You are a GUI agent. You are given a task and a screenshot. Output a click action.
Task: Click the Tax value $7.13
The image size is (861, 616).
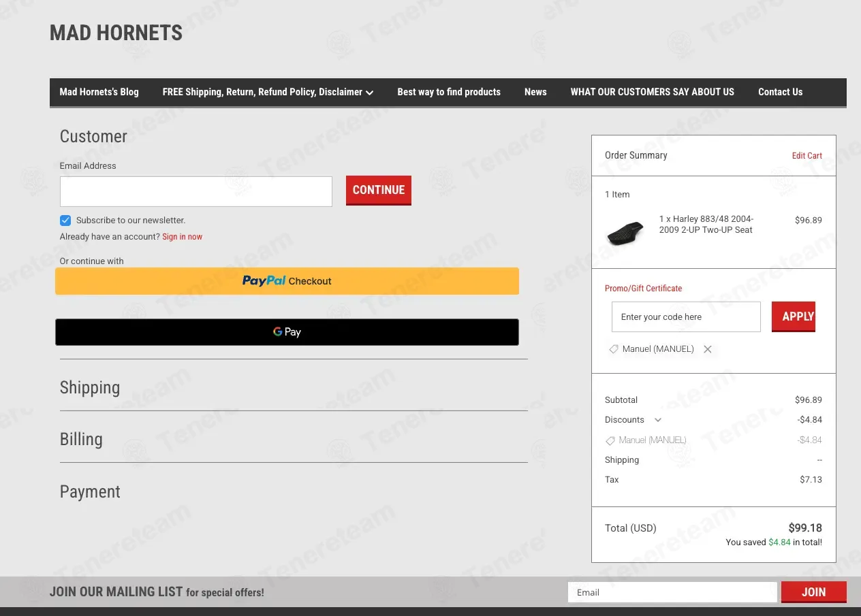point(811,480)
